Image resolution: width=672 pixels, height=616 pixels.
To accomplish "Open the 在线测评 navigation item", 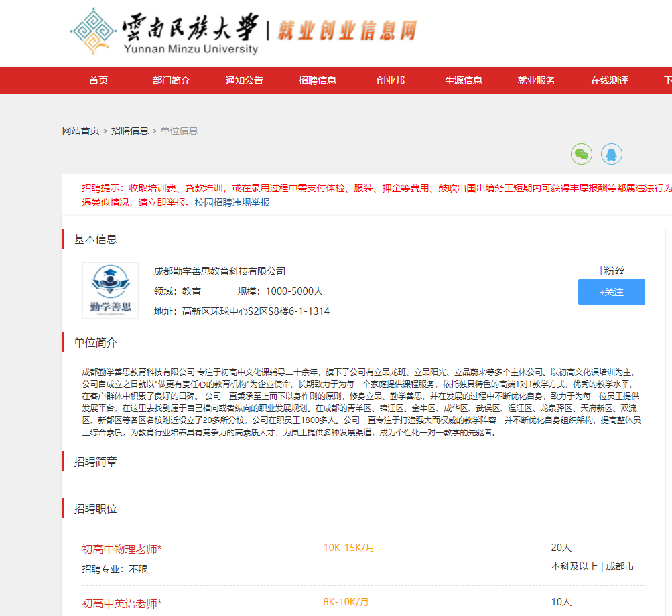I will pyautogui.click(x=610, y=80).
